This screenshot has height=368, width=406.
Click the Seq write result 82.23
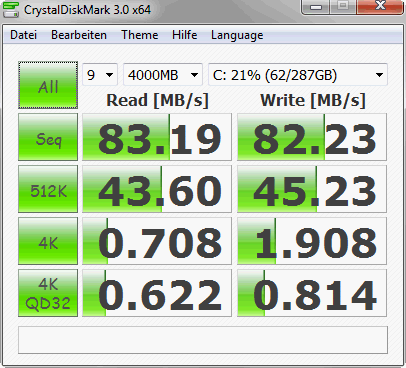tap(312, 137)
